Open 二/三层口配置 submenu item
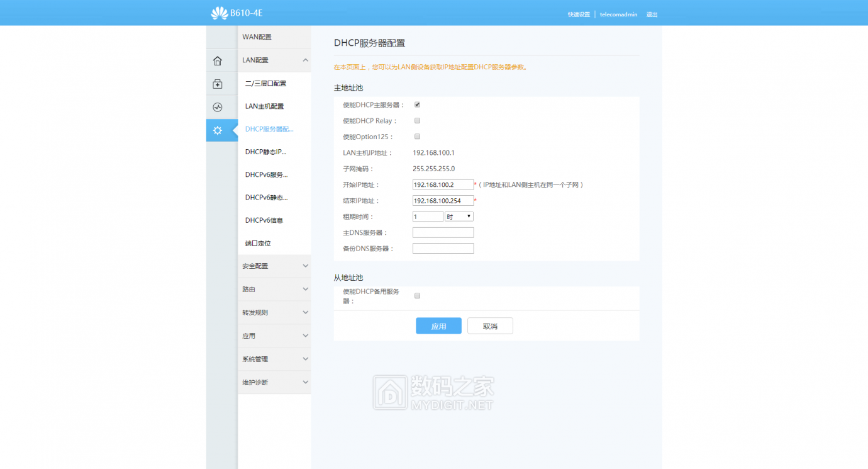The image size is (868, 469). click(265, 84)
